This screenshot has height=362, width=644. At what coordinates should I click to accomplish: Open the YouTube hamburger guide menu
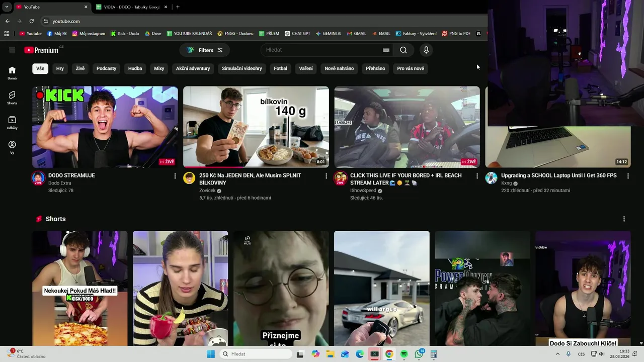[12, 50]
